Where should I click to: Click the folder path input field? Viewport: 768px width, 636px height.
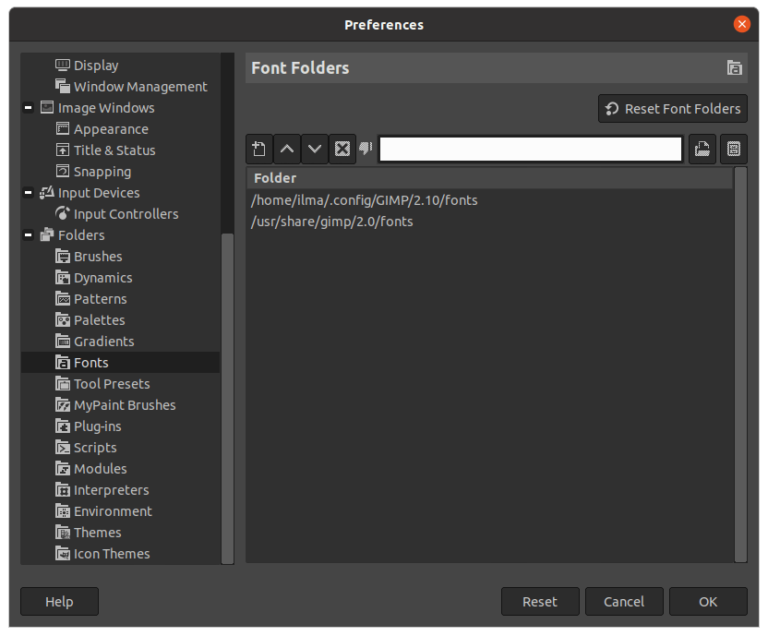(530, 149)
